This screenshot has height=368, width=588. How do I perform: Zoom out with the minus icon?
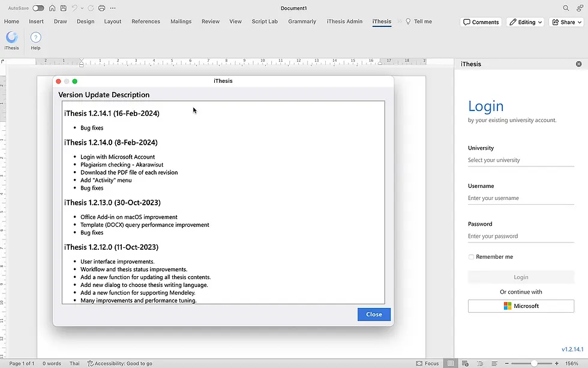pyautogui.click(x=506, y=364)
